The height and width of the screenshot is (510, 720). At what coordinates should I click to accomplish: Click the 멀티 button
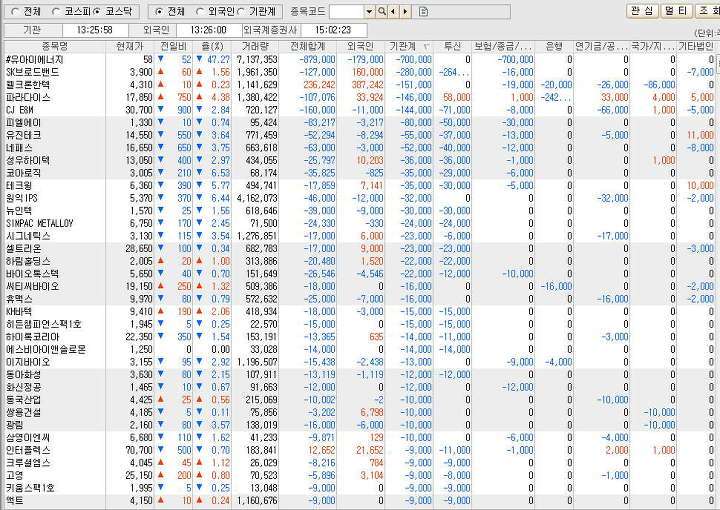click(x=676, y=11)
